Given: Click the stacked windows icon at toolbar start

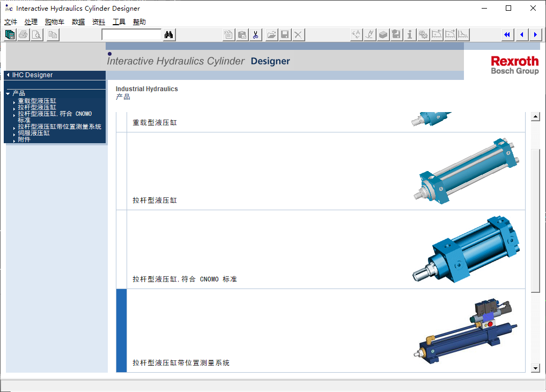Looking at the screenshot, I should coord(10,35).
